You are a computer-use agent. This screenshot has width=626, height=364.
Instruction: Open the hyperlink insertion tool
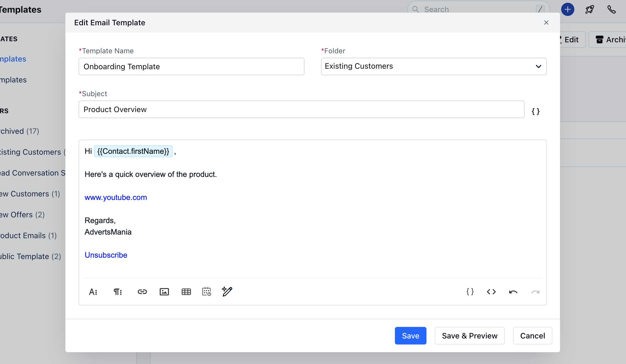pos(142,291)
